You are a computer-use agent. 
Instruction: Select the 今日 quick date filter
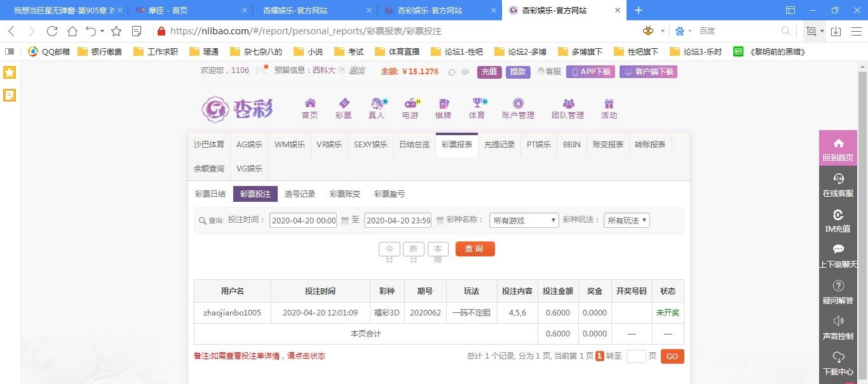pyautogui.click(x=390, y=249)
